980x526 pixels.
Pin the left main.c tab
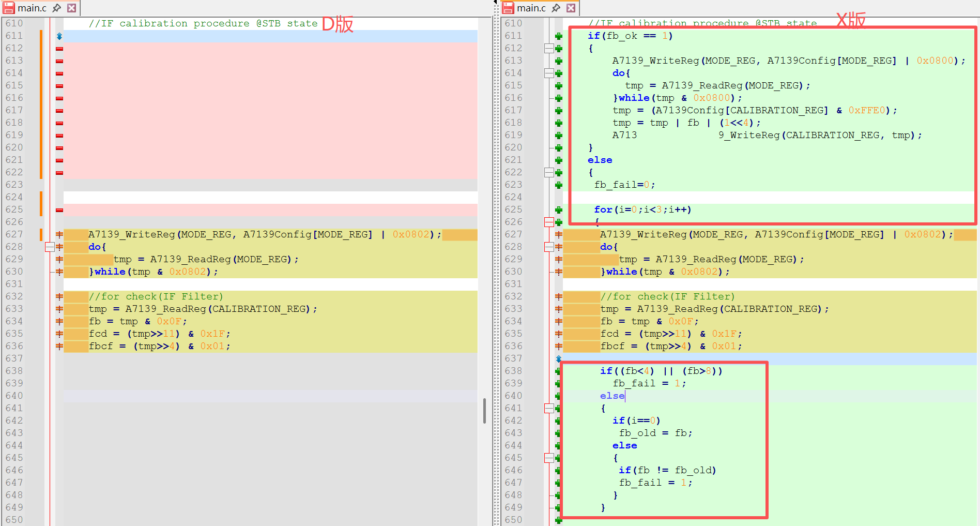tap(57, 8)
